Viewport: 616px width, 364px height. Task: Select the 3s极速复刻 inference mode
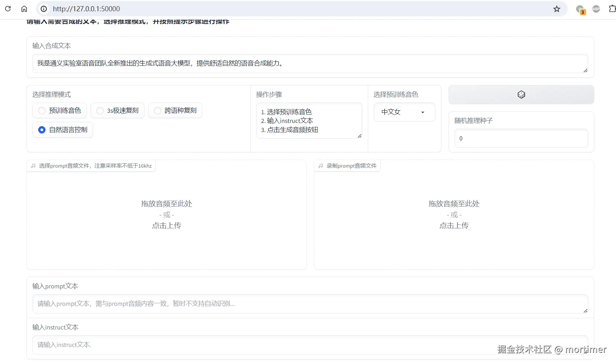(x=118, y=111)
